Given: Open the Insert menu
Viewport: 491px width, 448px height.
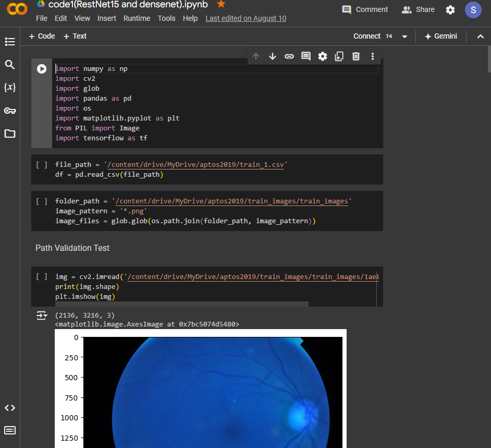Looking at the screenshot, I should 107,18.
